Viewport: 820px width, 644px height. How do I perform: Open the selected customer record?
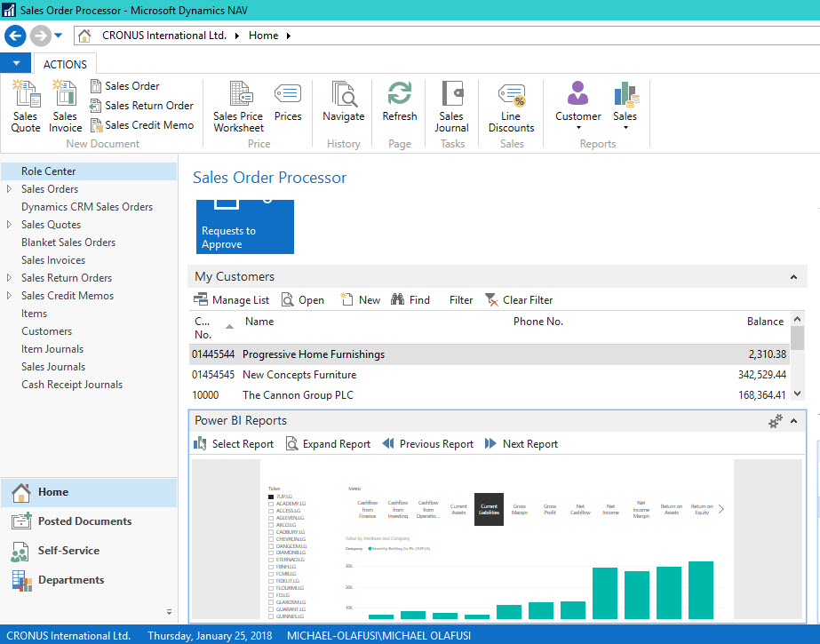pos(303,299)
